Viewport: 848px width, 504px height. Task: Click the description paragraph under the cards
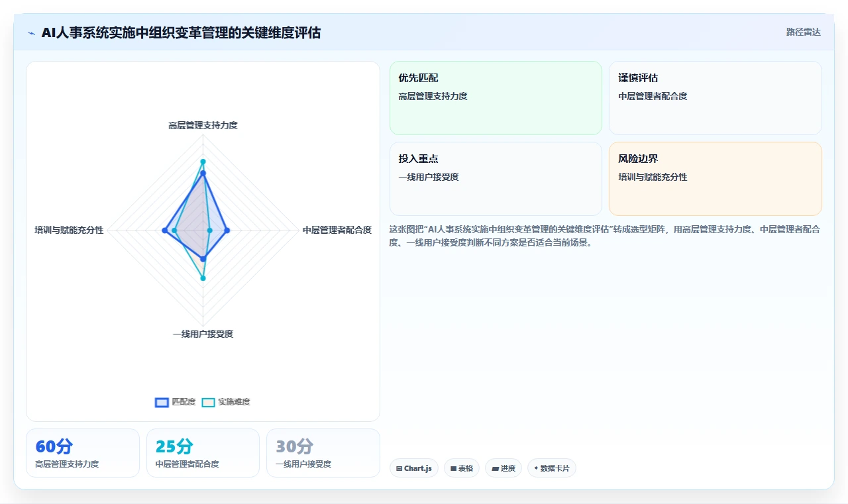[x=606, y=236]
